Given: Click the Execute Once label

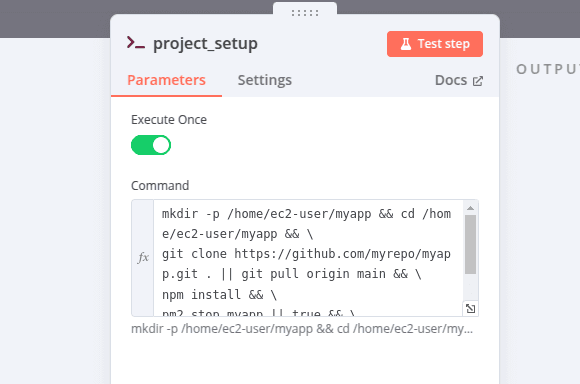Looking at the screenshot, I should 169,120.
